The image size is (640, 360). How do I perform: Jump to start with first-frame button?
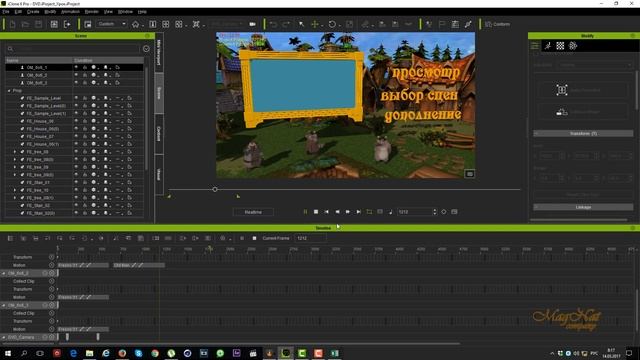coord(327,212)
